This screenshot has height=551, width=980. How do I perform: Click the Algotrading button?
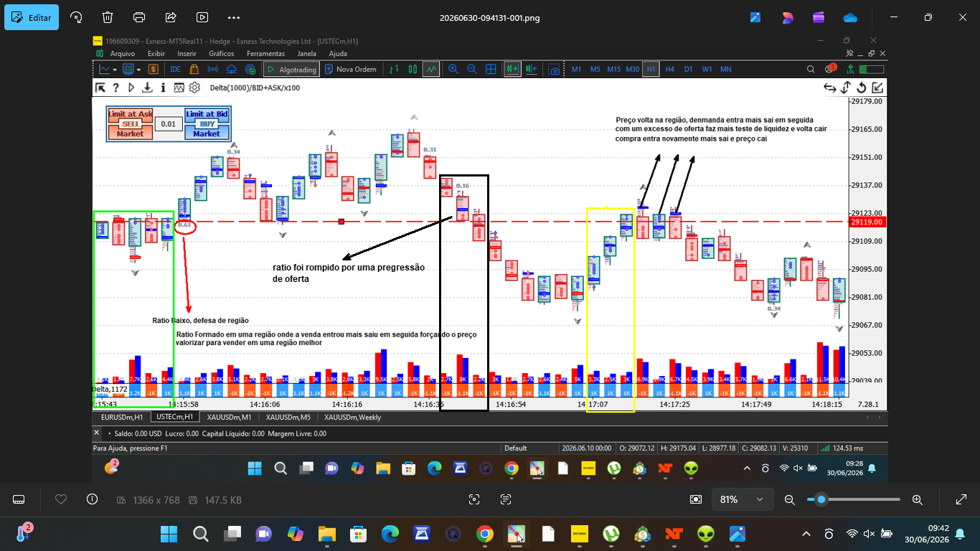click(291, 70)
